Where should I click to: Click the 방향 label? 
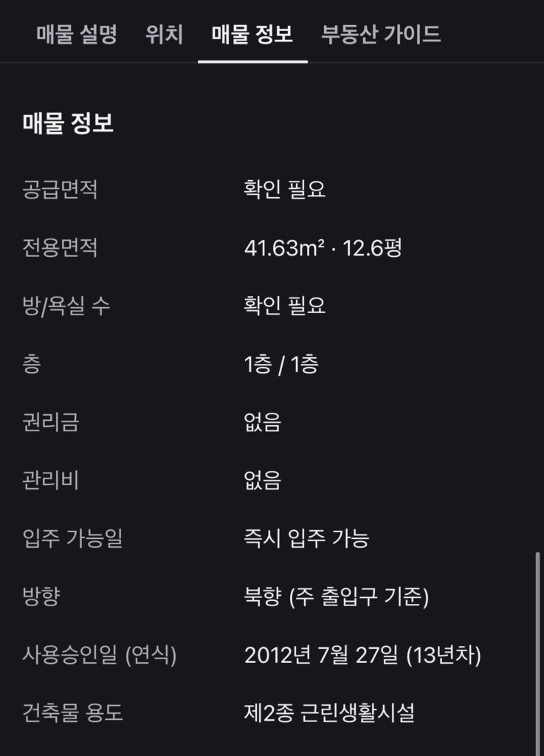coord(41,597)
